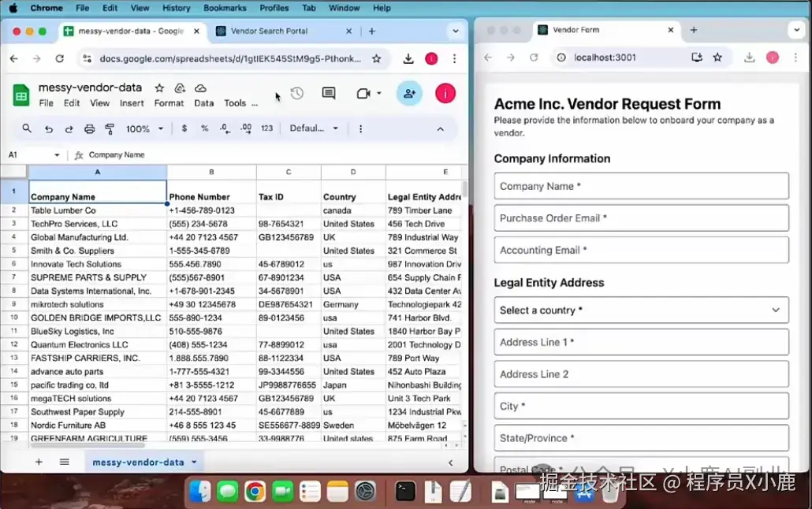Check the cloud document status icon

pos(200,88)
